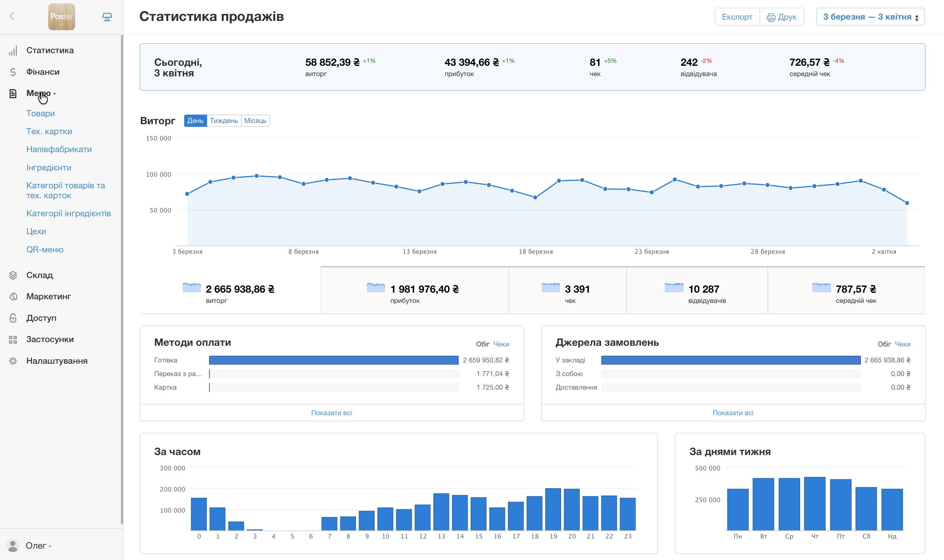Viewport: 944px width, 560px height.
Task: Click Показати всі under Джерела замовлень
Action: tap(733, 413)
